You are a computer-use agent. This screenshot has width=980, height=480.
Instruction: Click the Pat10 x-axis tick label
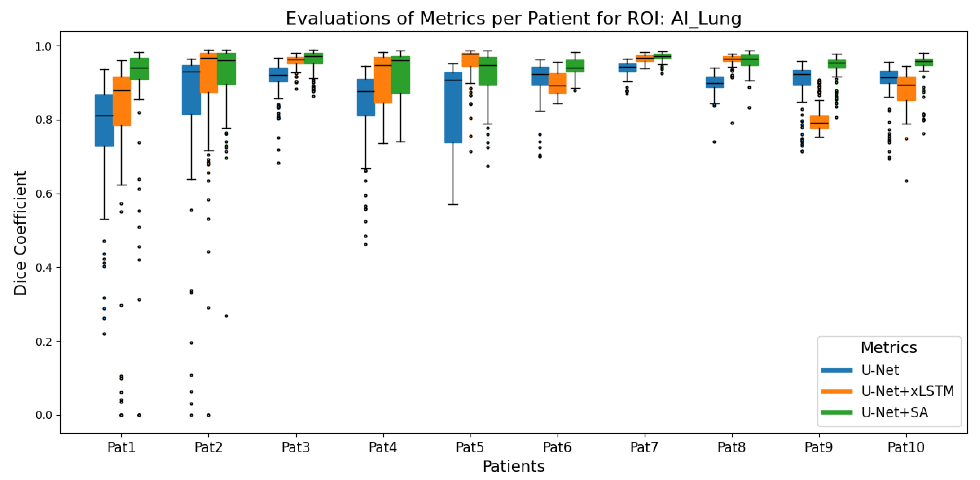(x=906, y=447)
